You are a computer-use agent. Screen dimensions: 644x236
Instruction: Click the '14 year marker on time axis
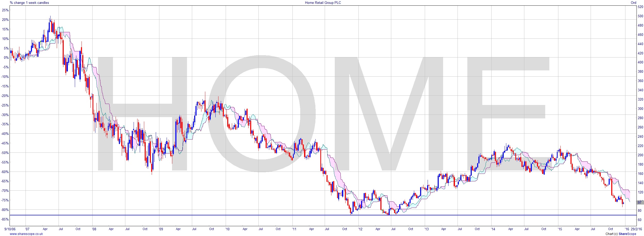click(x=493, y=229)
